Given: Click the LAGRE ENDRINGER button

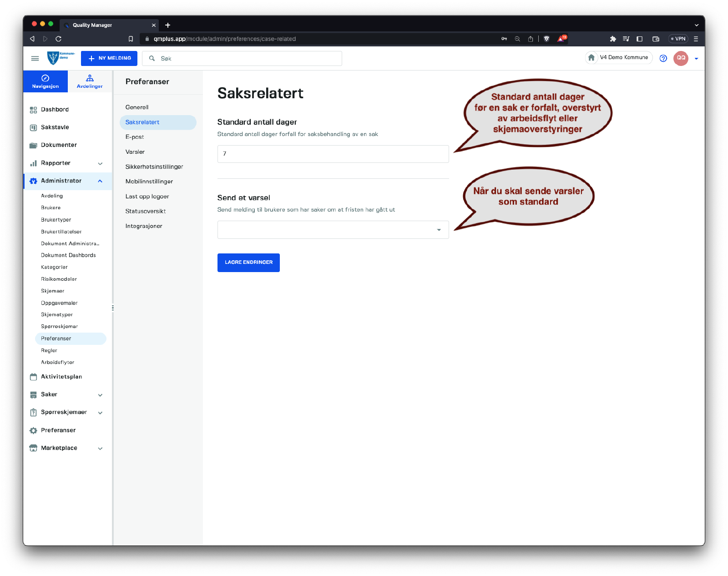Looking at the screenshot, I should coord(248,263).
